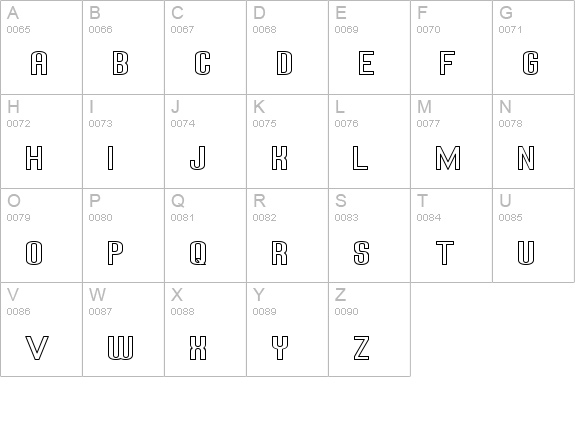Click the code label 0082 under R

pos(264,217)
